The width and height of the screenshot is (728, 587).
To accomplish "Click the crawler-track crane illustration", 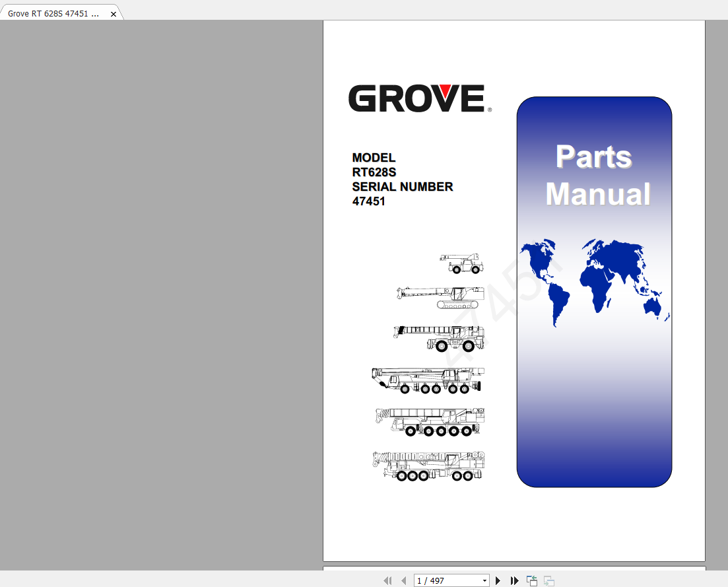I will pos(440,298).
